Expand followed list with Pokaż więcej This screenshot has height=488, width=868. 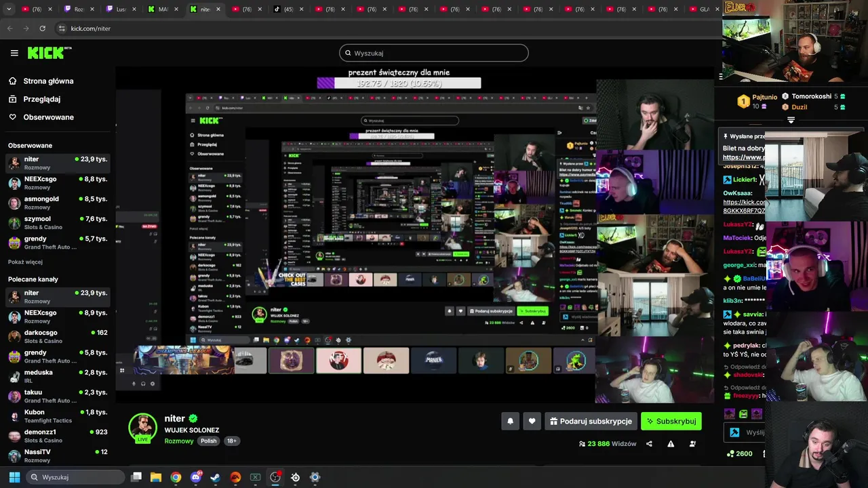coord(25,262)
